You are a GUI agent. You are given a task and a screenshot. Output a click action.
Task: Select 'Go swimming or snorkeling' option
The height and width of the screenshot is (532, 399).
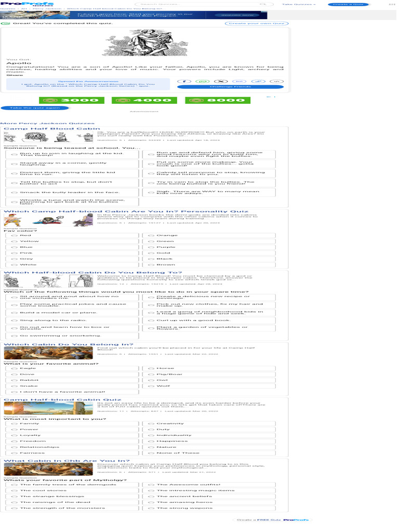pos(72,336)
